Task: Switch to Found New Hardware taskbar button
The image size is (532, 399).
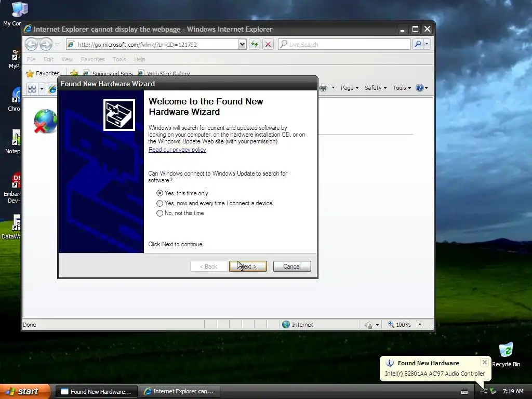Action: [x=96, y=392]
